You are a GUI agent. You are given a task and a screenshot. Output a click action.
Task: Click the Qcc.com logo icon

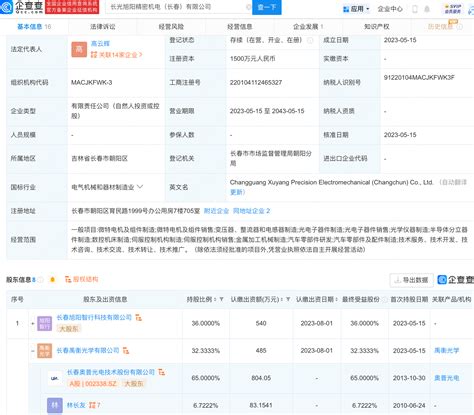(x=6, y=7)
